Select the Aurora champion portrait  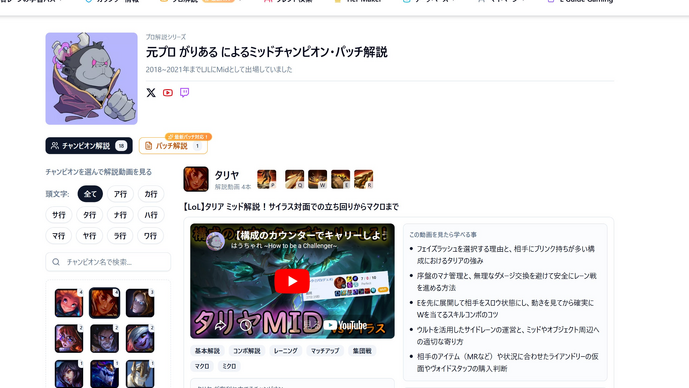tap(69, 338)
